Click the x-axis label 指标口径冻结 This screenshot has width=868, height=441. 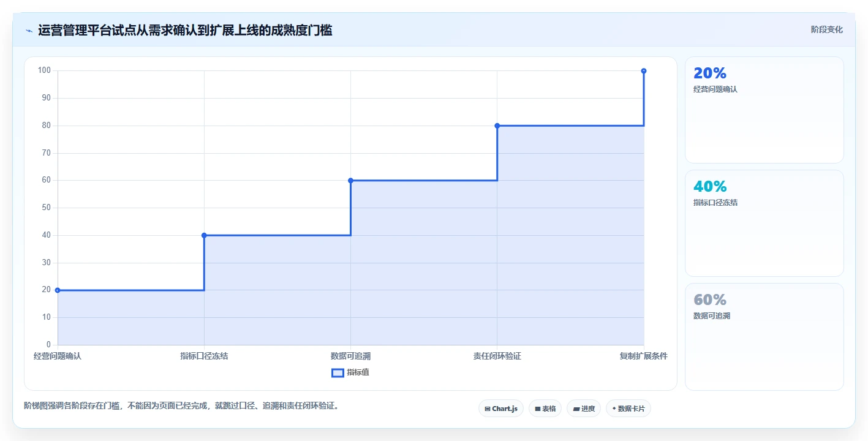click(204, 356)
